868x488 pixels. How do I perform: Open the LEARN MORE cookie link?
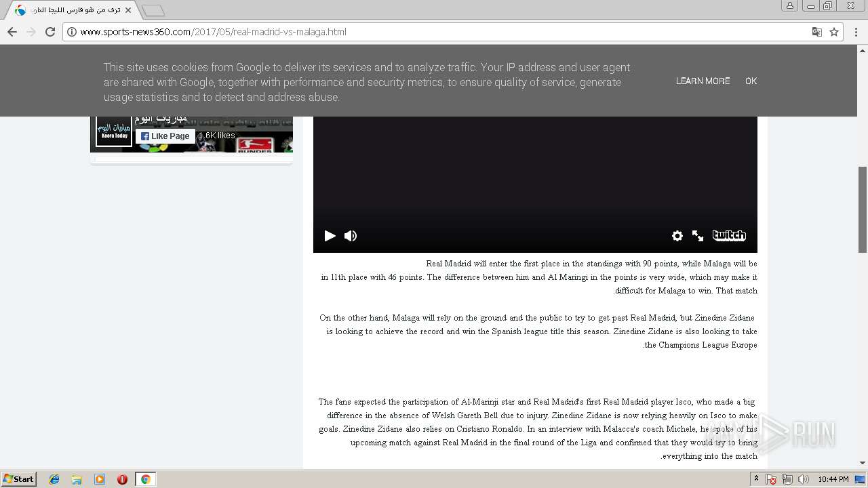[x=703, y=81]
